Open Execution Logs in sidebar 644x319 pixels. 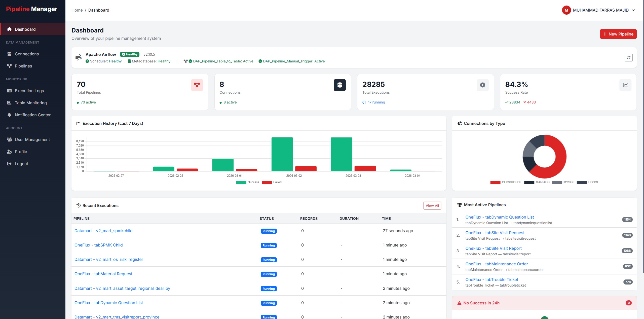[29, 91]
